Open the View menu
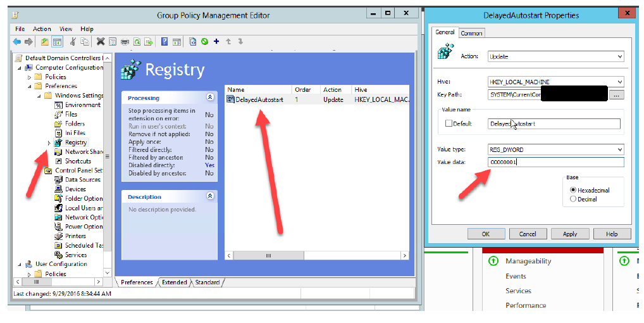Screen dimensions: 644x323 coord(66,28)
